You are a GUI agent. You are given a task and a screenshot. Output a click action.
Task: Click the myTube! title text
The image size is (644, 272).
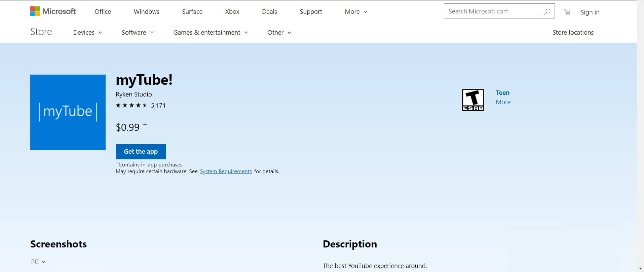pos(144,80)
